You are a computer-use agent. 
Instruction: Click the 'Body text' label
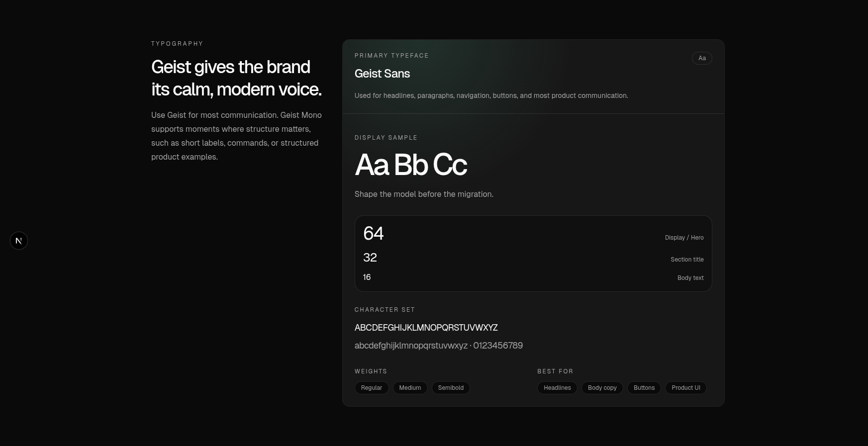[x=690, y=278]
